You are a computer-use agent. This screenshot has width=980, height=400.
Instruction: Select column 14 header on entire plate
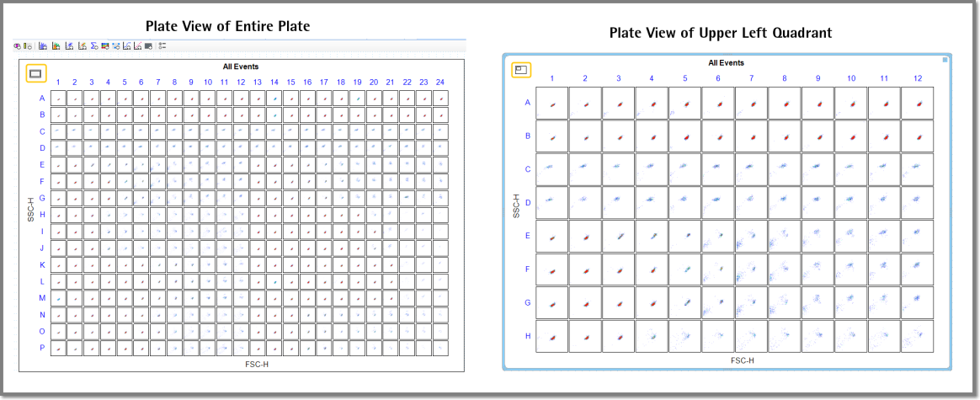pyautogui.click(x=274, y=82)
